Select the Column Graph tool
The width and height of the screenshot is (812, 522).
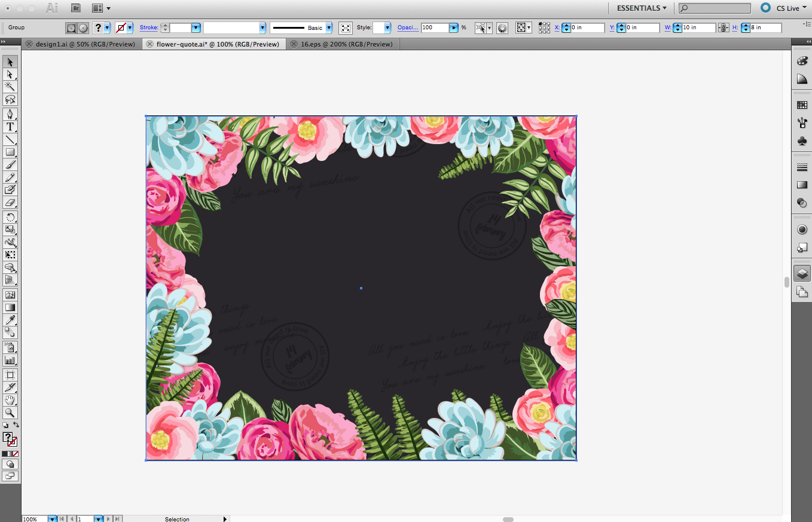[10, 360]
